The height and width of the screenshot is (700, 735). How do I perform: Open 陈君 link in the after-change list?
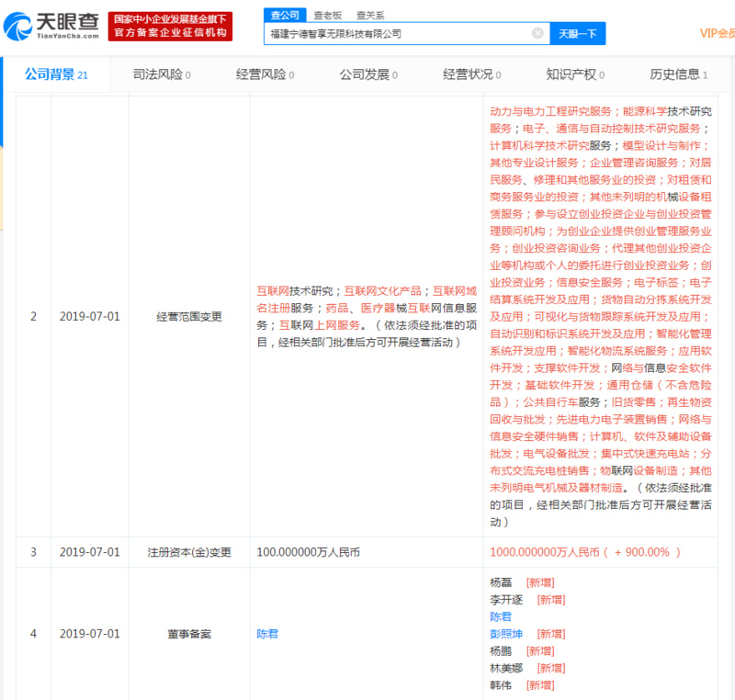pyautogui.click(x=501, y=616)
